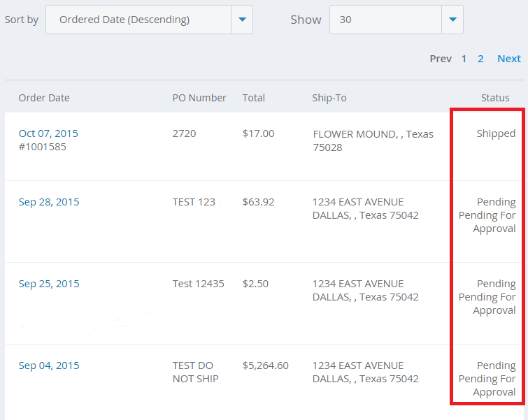Screen dimensions: 528x420
Task: Click the Show 30 items field
Action: [x=385, y=20]
